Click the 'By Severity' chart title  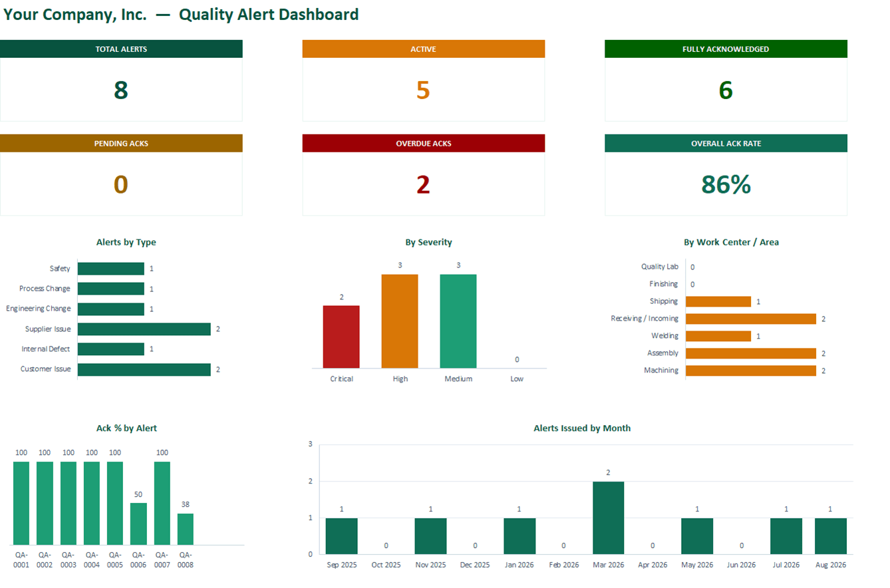pyautogui.click(x=428, y=242)
